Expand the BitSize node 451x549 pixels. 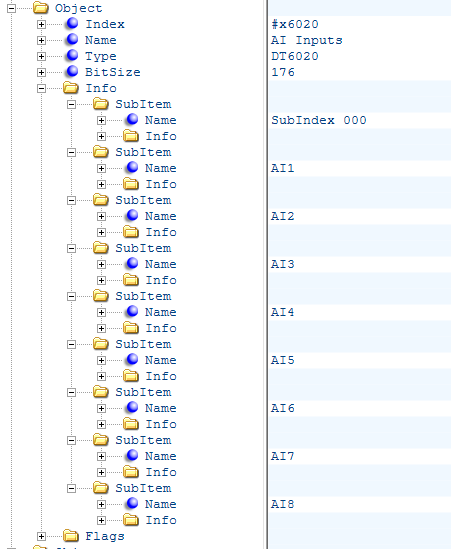pos(41,72)
